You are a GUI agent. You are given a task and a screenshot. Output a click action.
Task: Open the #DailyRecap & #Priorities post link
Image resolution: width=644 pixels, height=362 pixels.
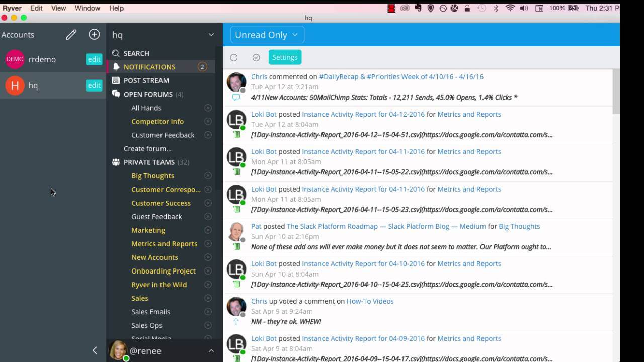pyautogui.click(x=401, y=77)
